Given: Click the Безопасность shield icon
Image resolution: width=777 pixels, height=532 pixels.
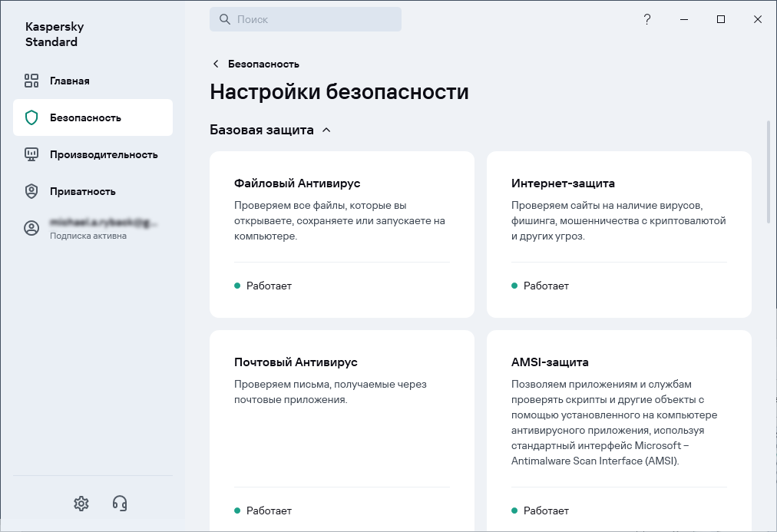Looking at the screenshot, I should tap(31, 117).
